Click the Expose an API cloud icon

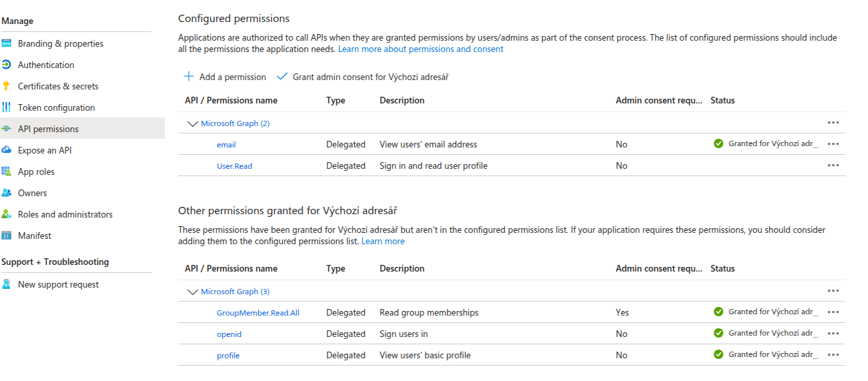coord(7,150)
